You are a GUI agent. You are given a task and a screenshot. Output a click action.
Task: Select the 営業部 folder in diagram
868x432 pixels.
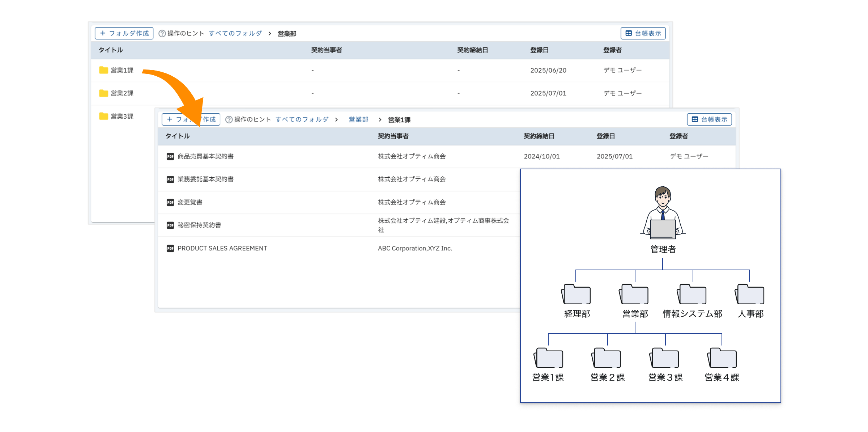pyautogui.click(x=635, y=295)
